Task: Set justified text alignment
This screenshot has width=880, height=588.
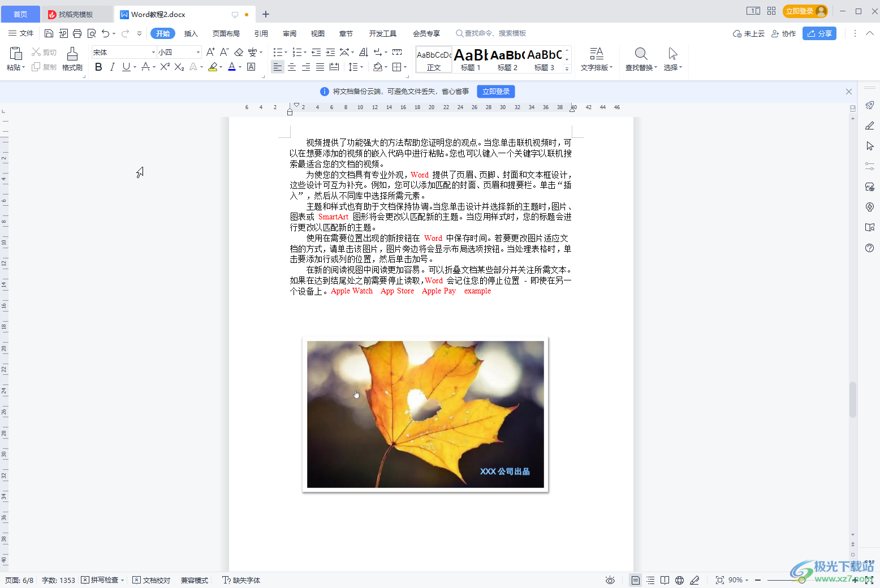Action: [320, 67]
